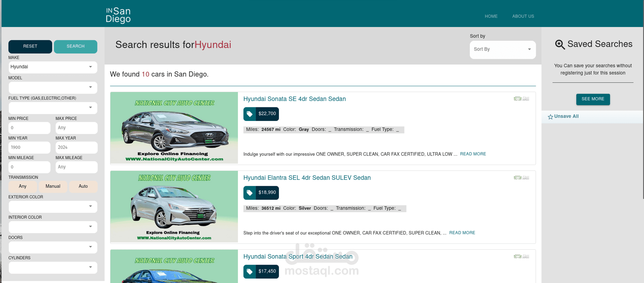Click the $18,990 price label

point(267,193)
